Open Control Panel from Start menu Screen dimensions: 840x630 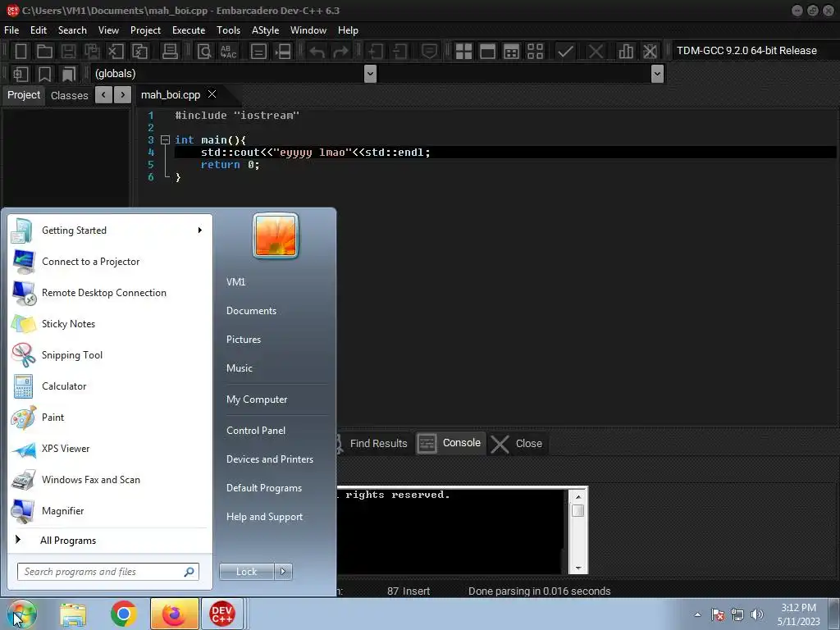[256, 431]
